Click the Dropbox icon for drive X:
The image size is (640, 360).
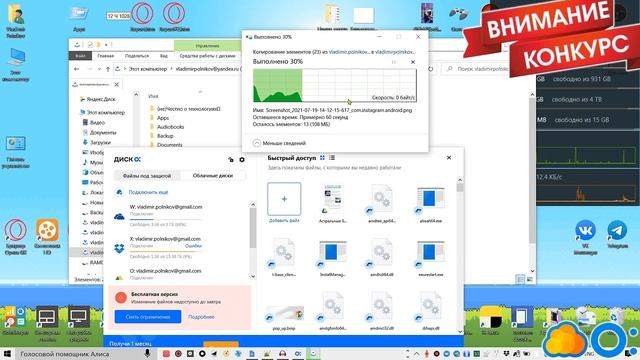pos(119,248)
